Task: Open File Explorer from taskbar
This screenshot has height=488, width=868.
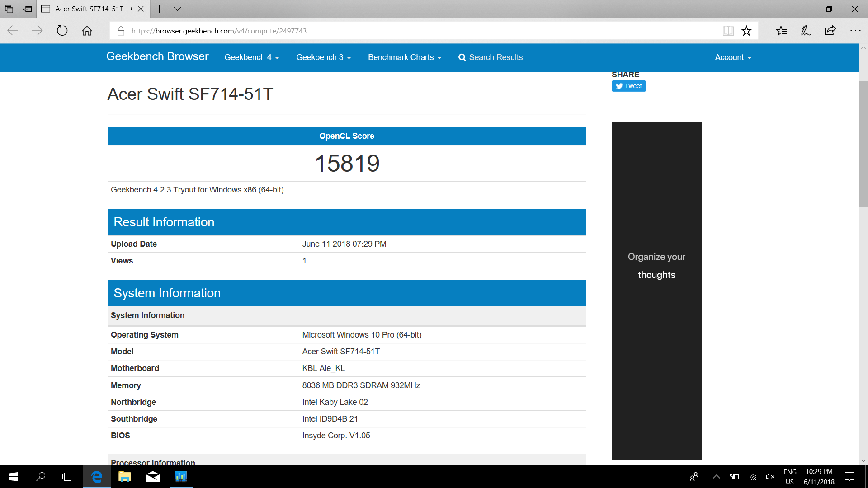Action: 124,477
